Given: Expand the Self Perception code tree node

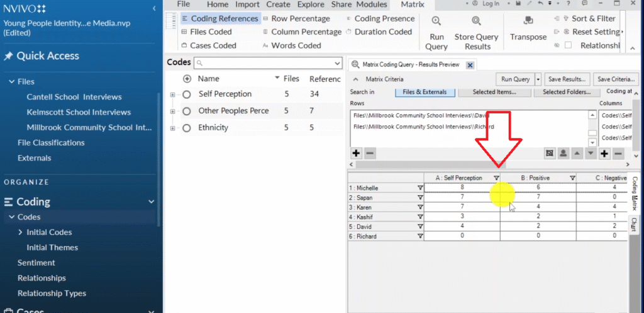Looking at the screenshot, I should coord(173,94).
